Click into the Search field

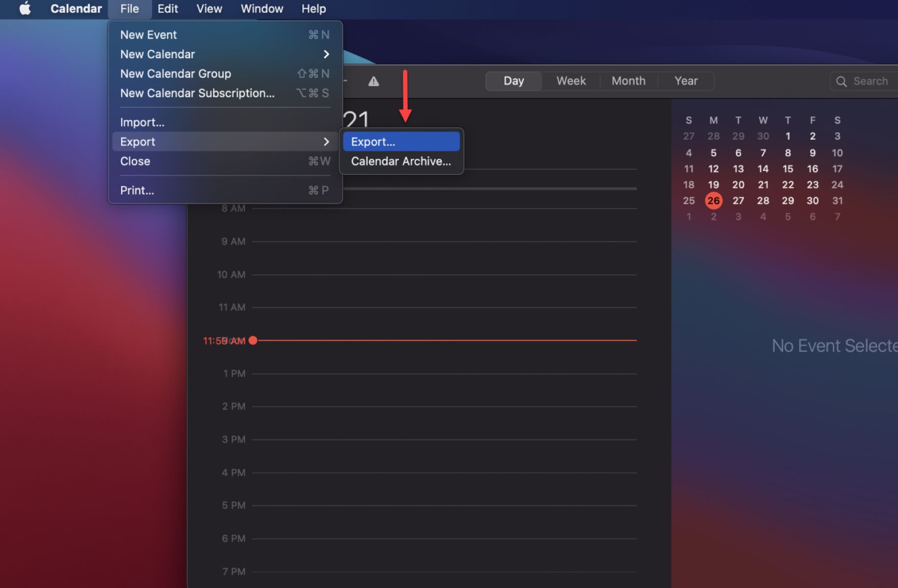pyautogui.click(x=865, y=81)
